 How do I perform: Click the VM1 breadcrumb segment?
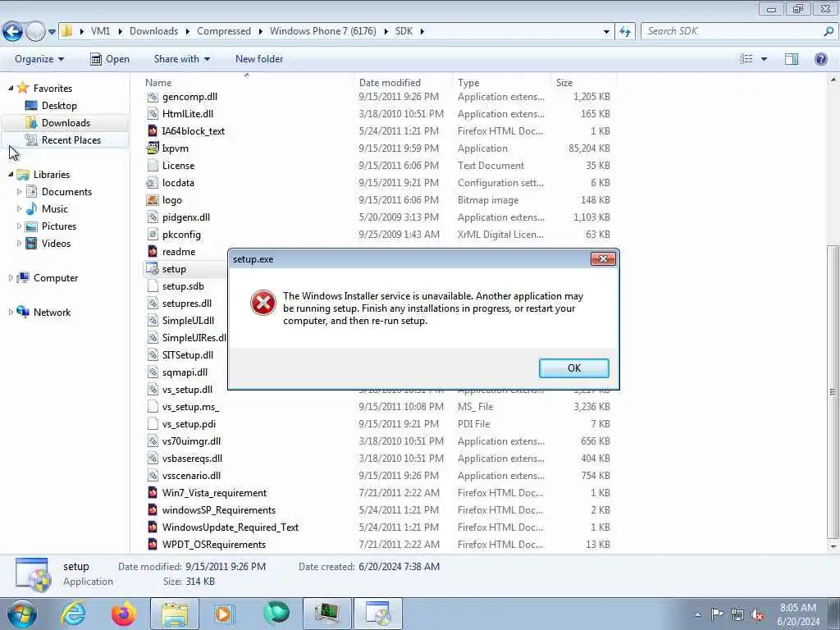pos(100,31)
